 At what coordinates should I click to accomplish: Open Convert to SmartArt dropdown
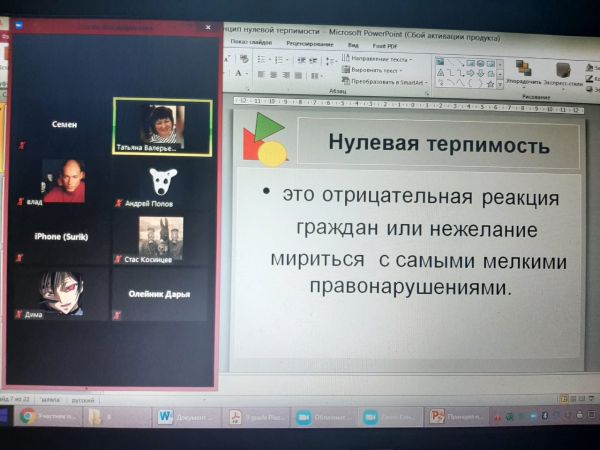click(x=386, y=82)
